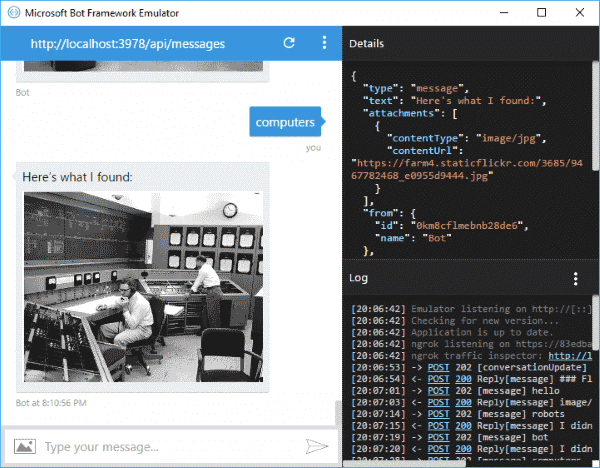The image size is (600, 468).
Task: Click 200 status link at 20:06:54 row
Action: 463,379
